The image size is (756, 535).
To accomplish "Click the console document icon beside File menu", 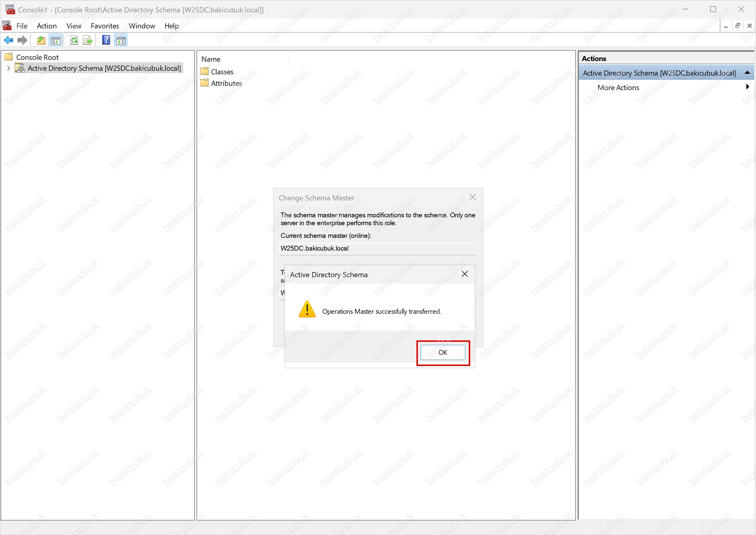I will pos(7,26).
